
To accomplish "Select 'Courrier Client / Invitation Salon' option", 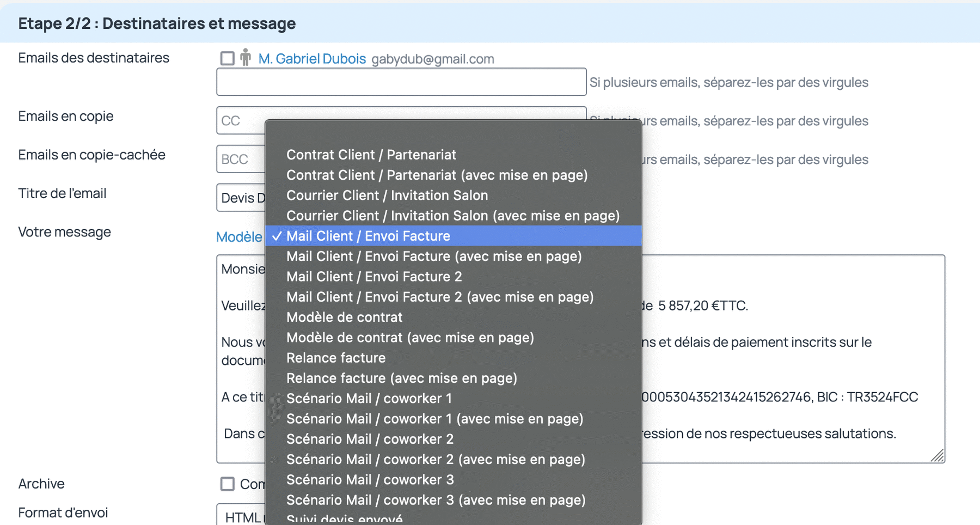I will pyautogui.click(x=453, y=195).
